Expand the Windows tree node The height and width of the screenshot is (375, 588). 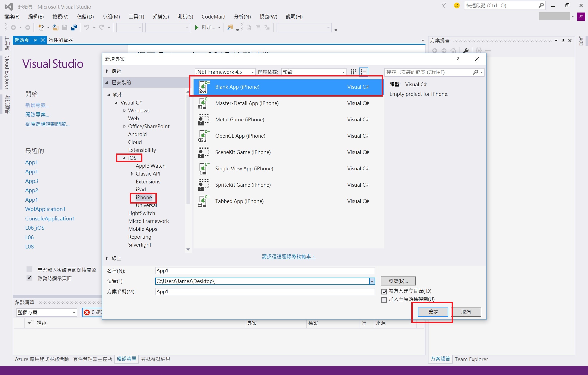pos(124,110)
